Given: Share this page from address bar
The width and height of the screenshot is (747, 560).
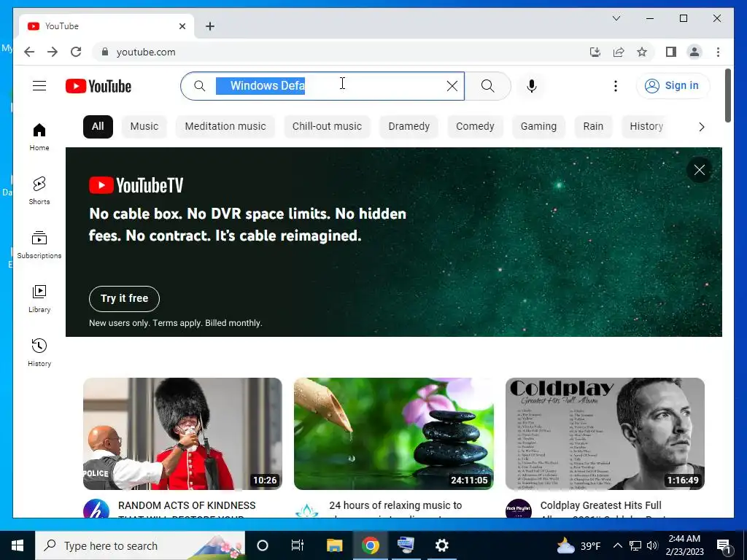Looking at the screenshot, I should click(619, 52).
